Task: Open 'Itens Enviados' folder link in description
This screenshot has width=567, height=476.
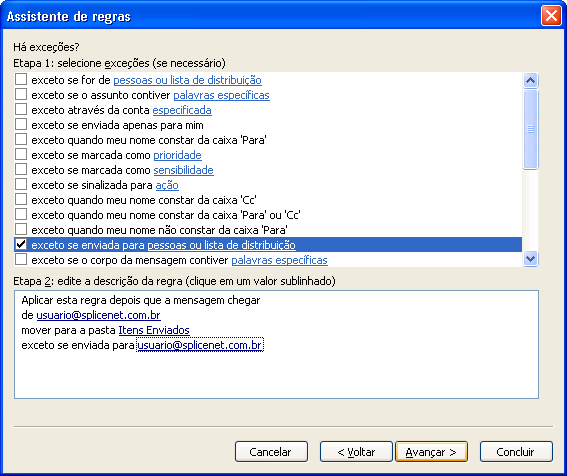Action: coord(154,330)
